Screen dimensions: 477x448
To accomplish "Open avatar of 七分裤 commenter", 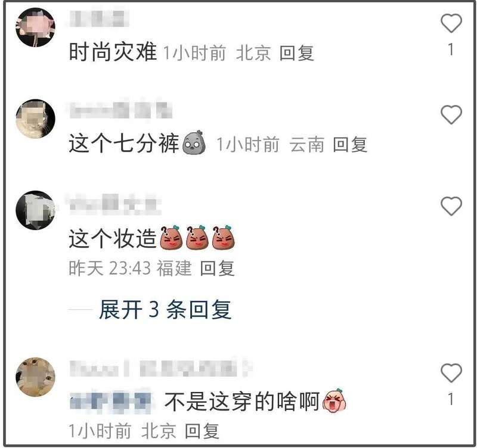I will (35, 119).
